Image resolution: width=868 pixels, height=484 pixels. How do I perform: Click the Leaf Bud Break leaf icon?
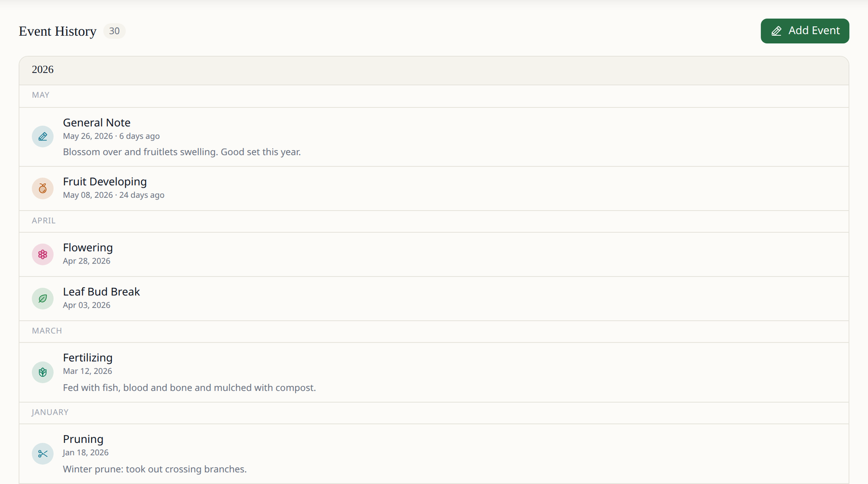[42, 299]
